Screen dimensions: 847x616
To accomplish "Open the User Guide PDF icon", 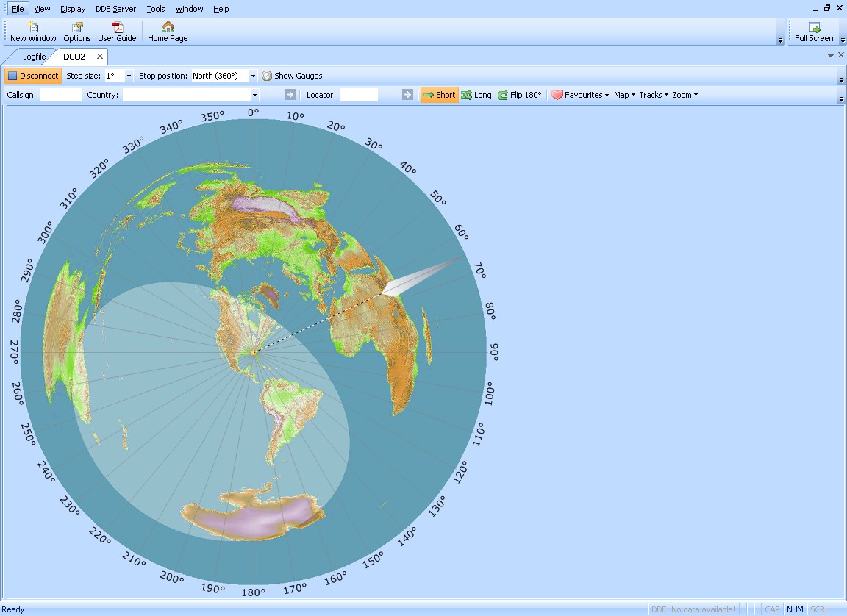I will point(117,32).
